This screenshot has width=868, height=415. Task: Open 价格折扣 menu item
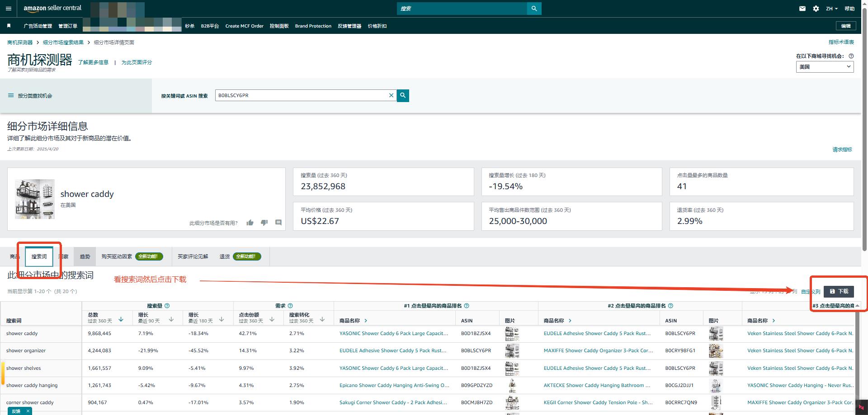pos(377,26)
